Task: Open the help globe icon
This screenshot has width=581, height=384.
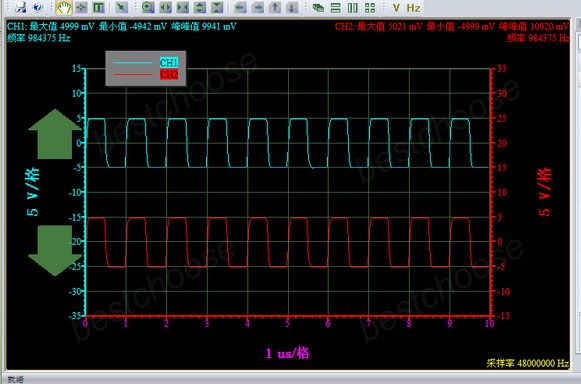Action: pyautogui.click(x=38, y=7)
